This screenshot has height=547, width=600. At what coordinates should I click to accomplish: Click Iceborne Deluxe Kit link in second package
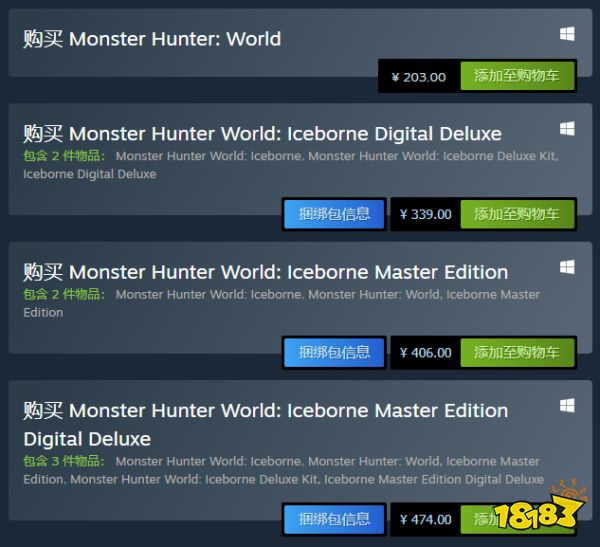[433, 156]
